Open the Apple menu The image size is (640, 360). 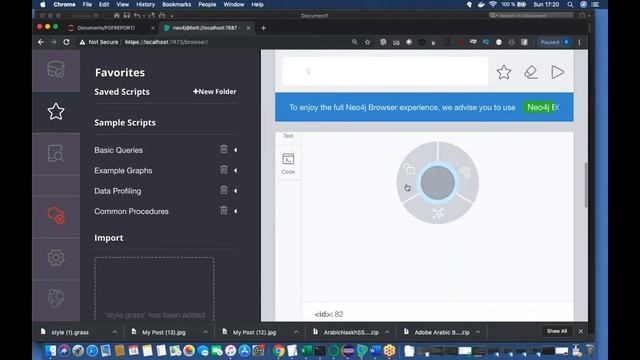pos(43,4)
